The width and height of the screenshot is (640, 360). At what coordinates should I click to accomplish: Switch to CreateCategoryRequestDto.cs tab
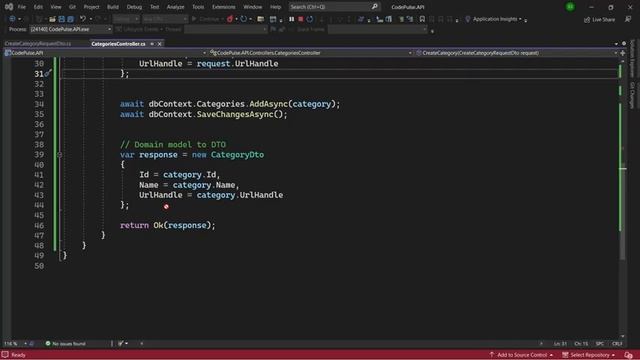[x=38, y=44]
